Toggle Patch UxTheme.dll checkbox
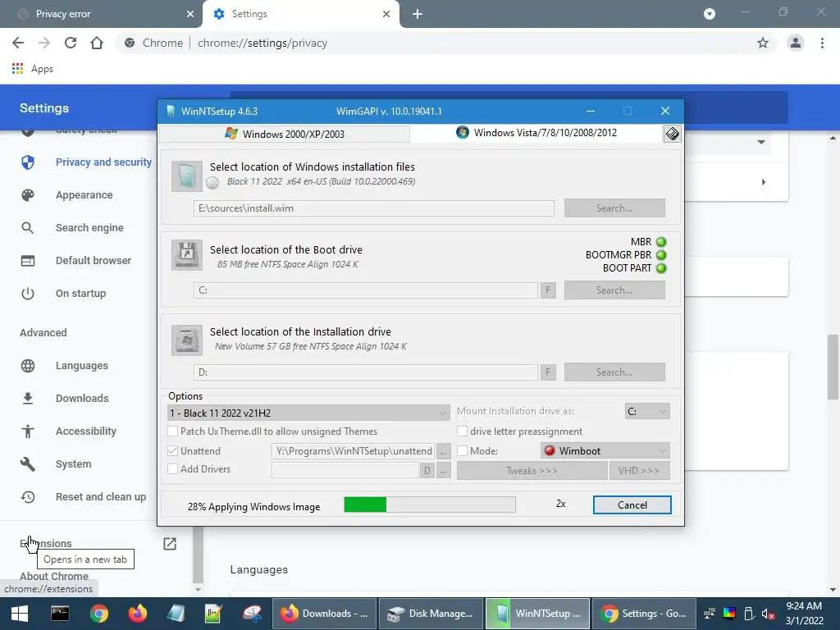The image size is (840, 630). pyautogui.click(x=173, y=431)
